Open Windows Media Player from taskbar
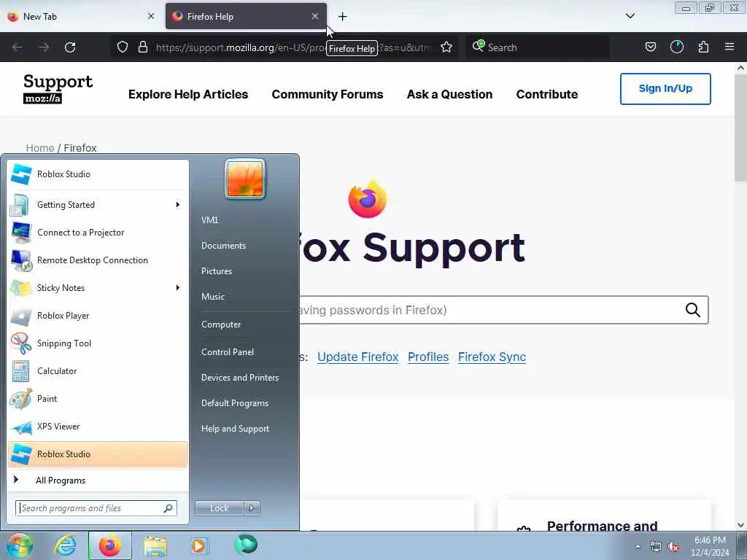Image resolution: width=747 pixels, height=560 pixels. coord(199,545)
